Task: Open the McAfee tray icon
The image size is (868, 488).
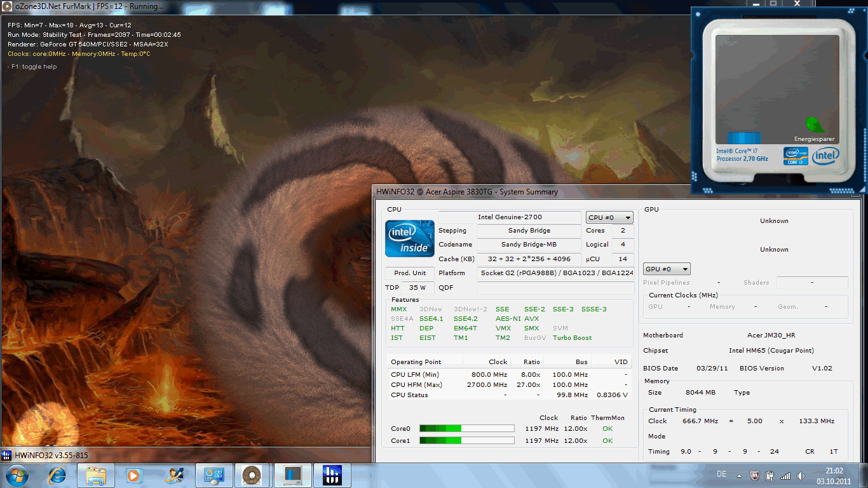Action: [x=755, y=475]
